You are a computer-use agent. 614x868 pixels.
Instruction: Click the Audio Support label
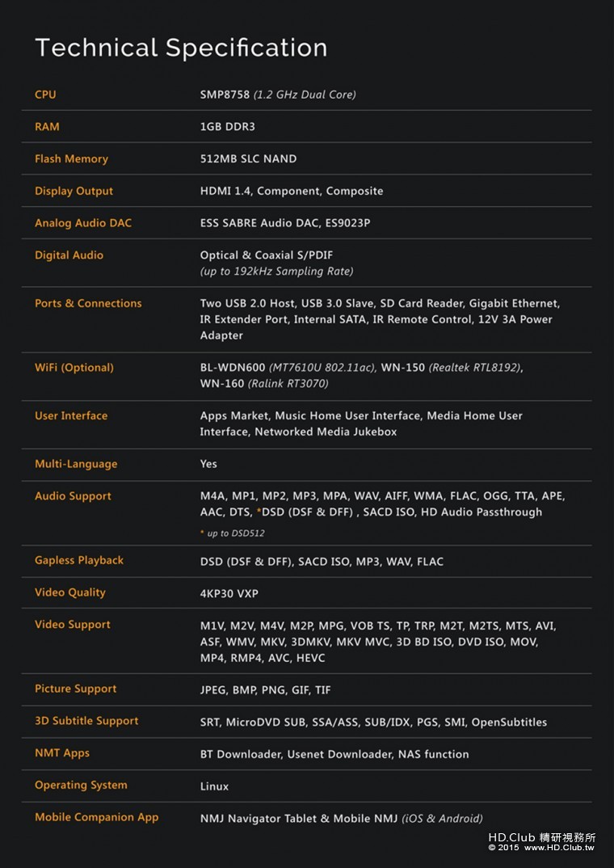73,496
